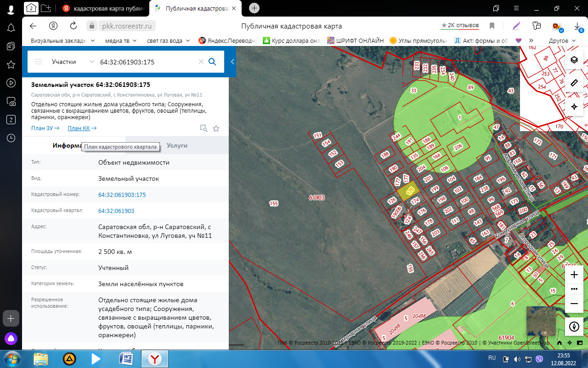
Task: Click the cadastral number search input
Action: click(147, 62)
